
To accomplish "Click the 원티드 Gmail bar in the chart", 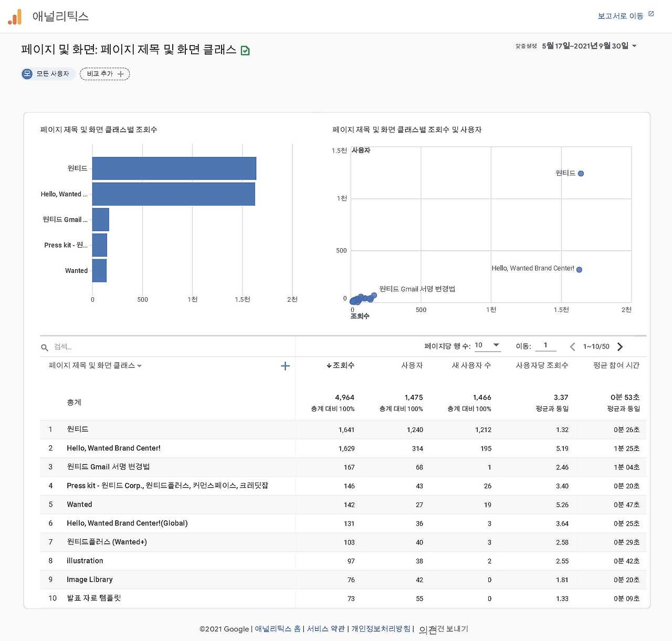I will (x=101, y=219).
